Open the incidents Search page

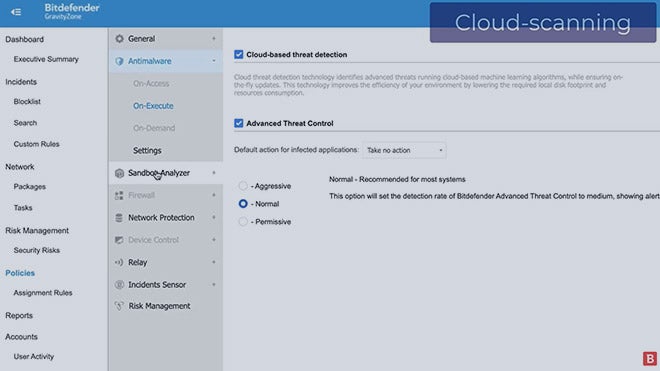(25, 123)
